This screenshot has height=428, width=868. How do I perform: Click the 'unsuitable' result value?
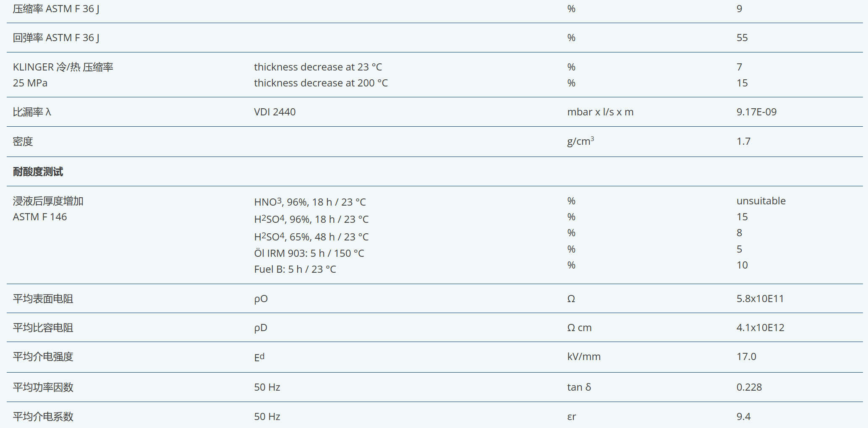[x=761, y=201]
